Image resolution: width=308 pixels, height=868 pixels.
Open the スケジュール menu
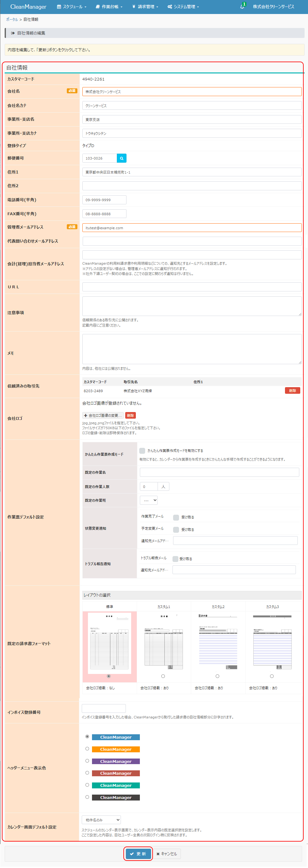tap(72, 7)
